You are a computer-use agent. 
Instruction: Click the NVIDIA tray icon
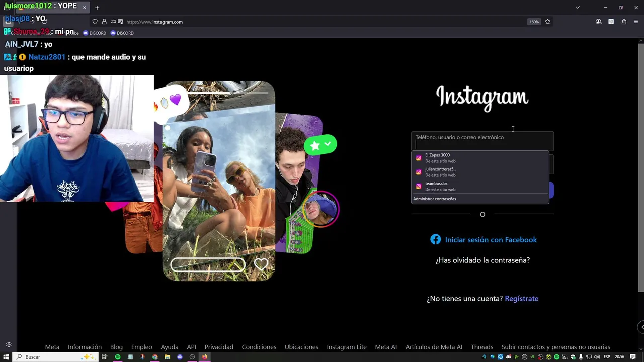[x=533, y=357]
